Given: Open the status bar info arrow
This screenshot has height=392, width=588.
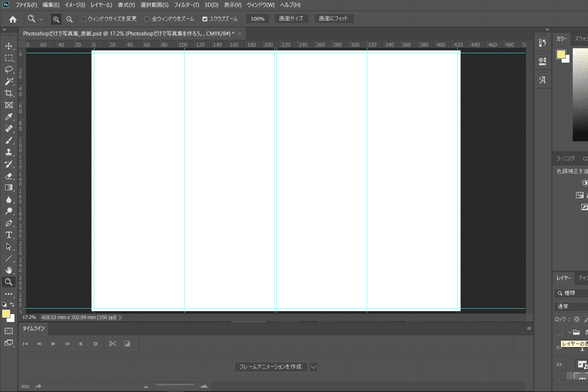Looking at the screenshot, I should click(120, 318).
